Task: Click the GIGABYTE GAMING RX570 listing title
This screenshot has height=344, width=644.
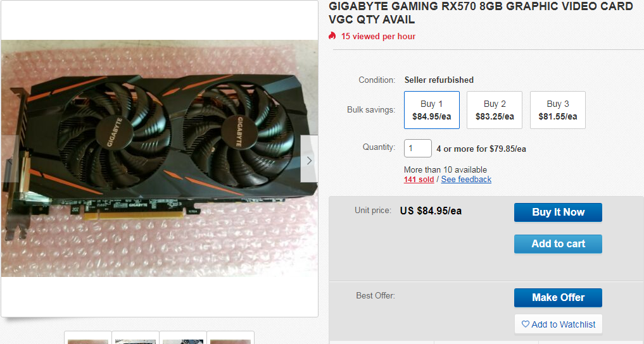Action: 481,13
